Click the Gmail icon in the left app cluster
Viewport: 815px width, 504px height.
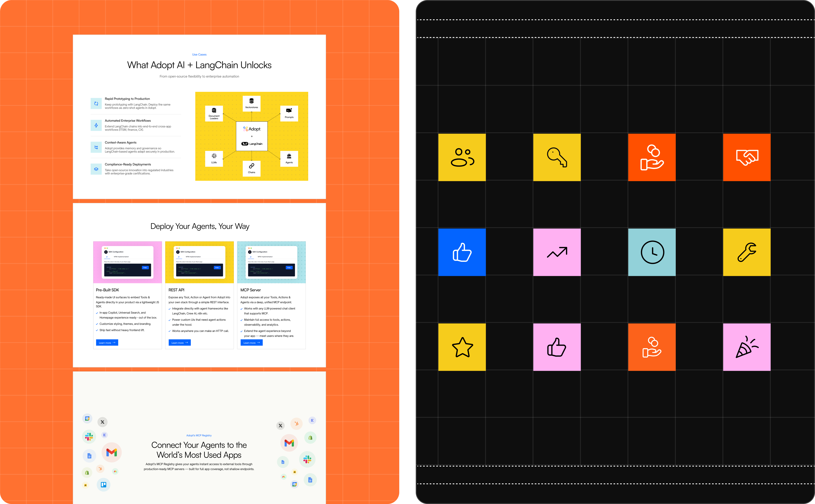coord(111,452)
